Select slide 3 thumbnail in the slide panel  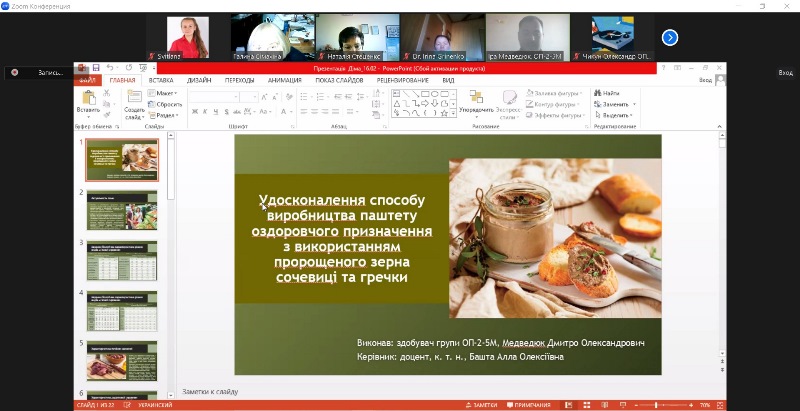[x=122, y=260]
